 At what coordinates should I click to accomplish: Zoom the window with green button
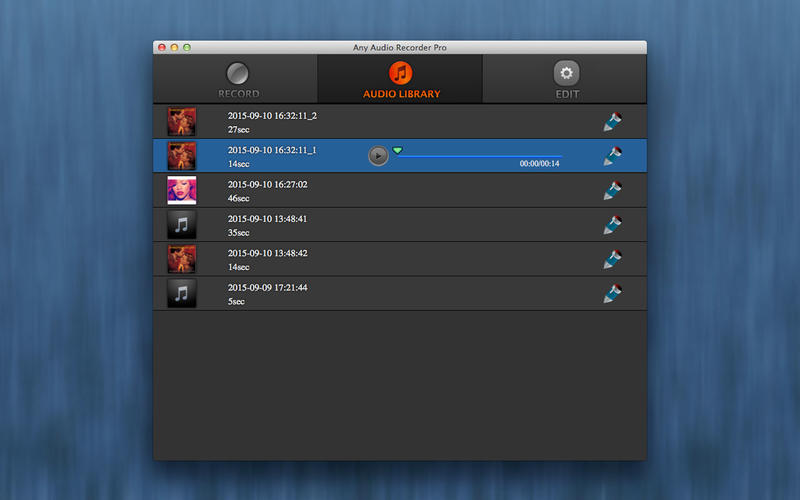click(187, 47)
